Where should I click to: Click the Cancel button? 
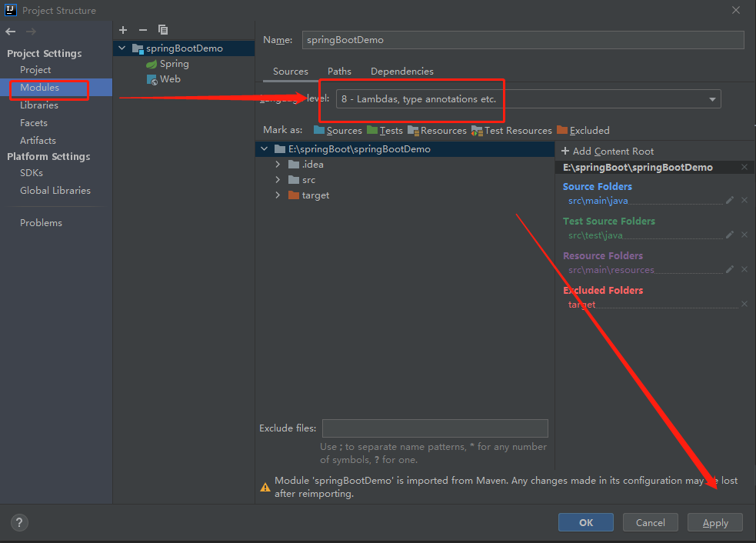[651, 522]
